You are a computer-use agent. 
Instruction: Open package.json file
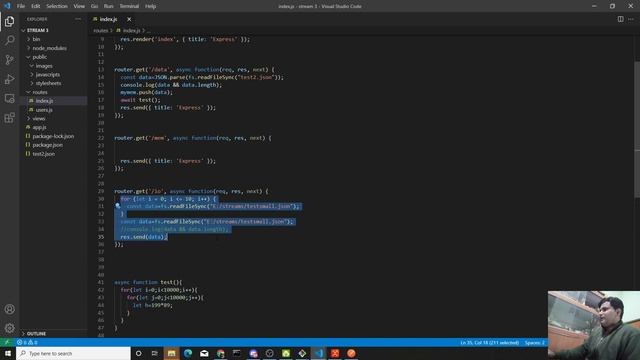(x=48, y=145)
